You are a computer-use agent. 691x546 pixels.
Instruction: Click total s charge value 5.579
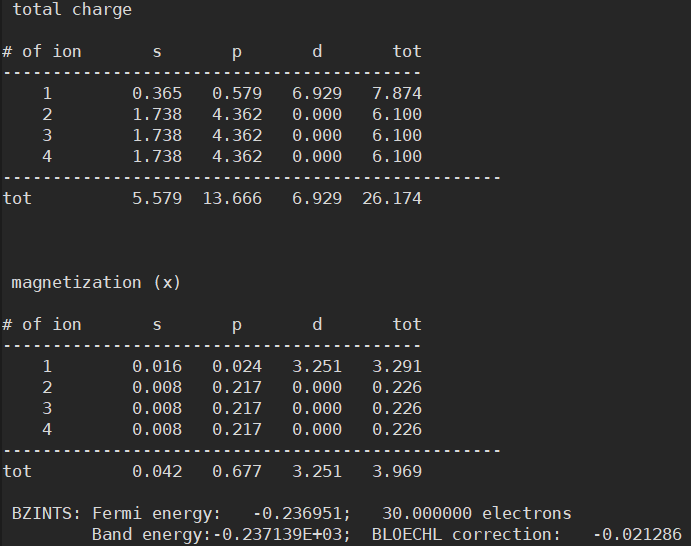157,198
